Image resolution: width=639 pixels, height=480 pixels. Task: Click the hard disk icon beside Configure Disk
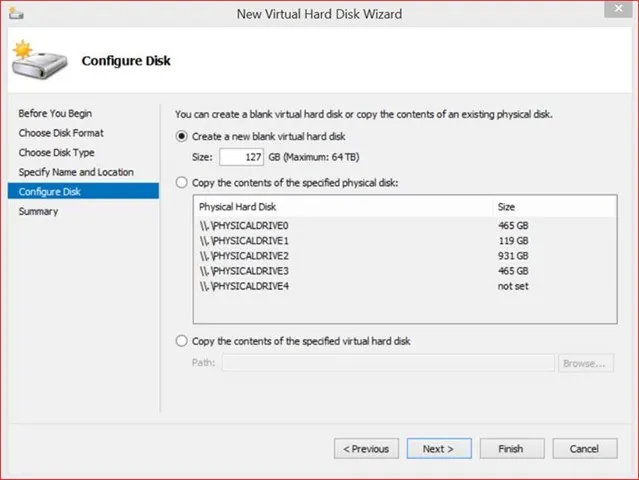[x=39, y=60]
